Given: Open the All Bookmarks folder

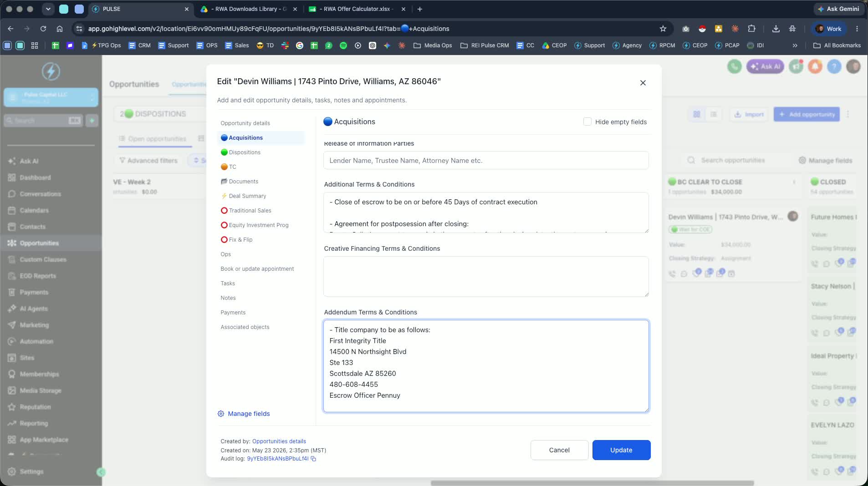Looking at the screenshot, I should tap(837, 46).
